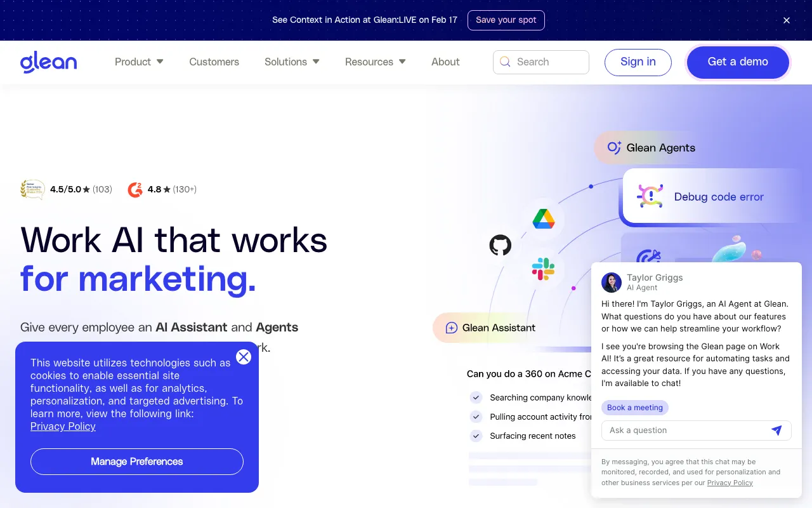Close the top announcement banner

(787, 20)
